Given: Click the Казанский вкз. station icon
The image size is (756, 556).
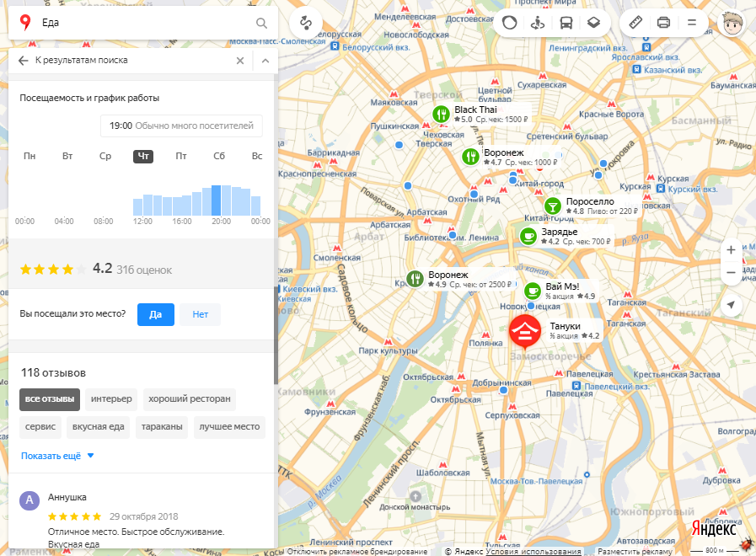Looking at the screenshot, I should (x=637, y=70).
